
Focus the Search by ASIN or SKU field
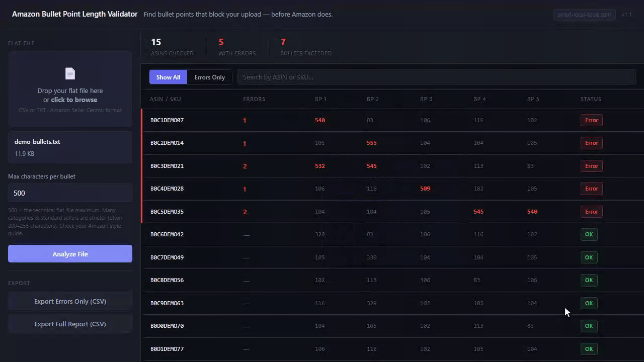click(x=436, y=77)
